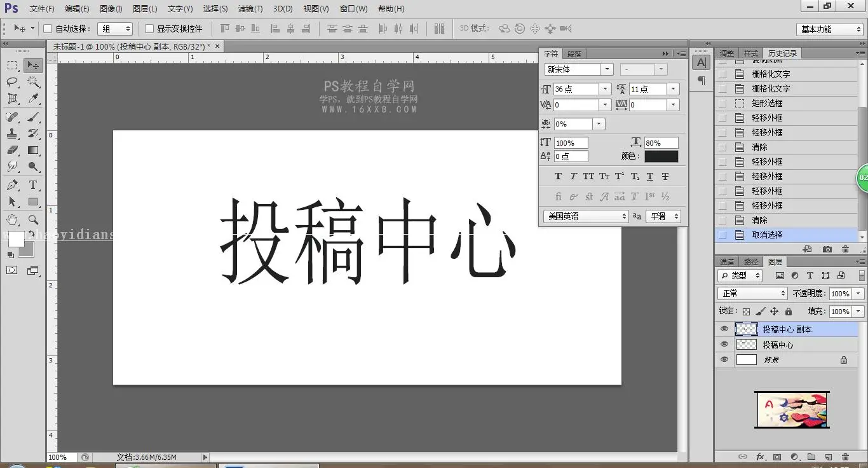Open the 基本功能 workspace dropdown

pyautogui.click(x=830, y=29)
